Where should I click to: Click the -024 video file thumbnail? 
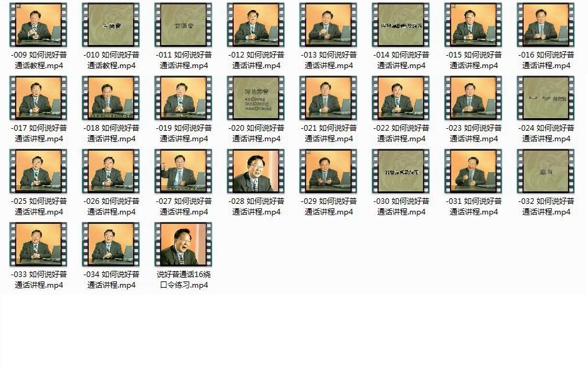[546, 98]
